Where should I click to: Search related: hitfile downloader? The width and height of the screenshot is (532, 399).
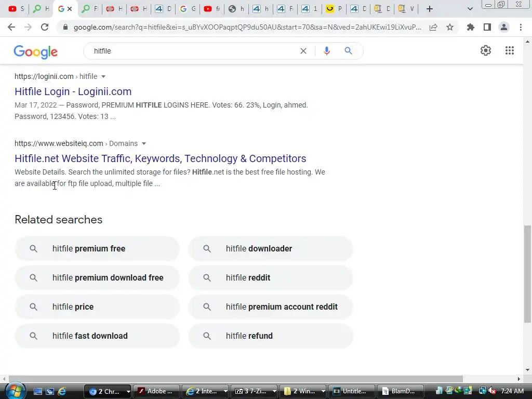(271, 249)
